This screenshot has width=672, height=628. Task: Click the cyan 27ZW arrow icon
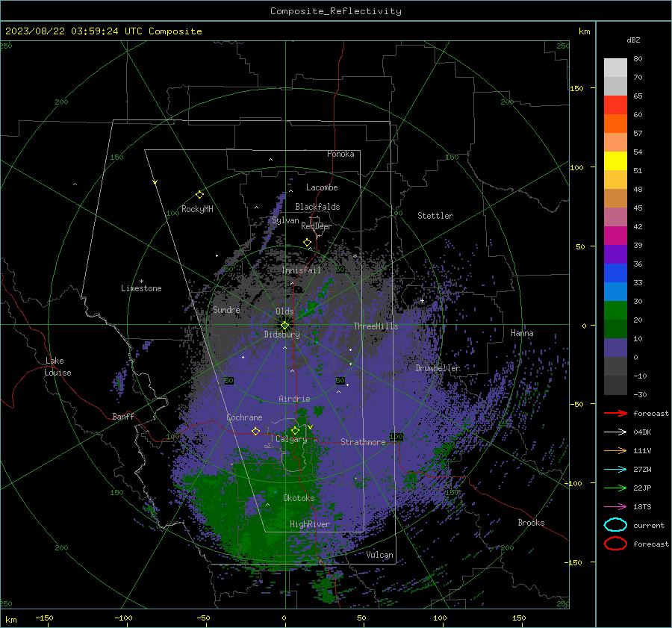pos(615,470)
